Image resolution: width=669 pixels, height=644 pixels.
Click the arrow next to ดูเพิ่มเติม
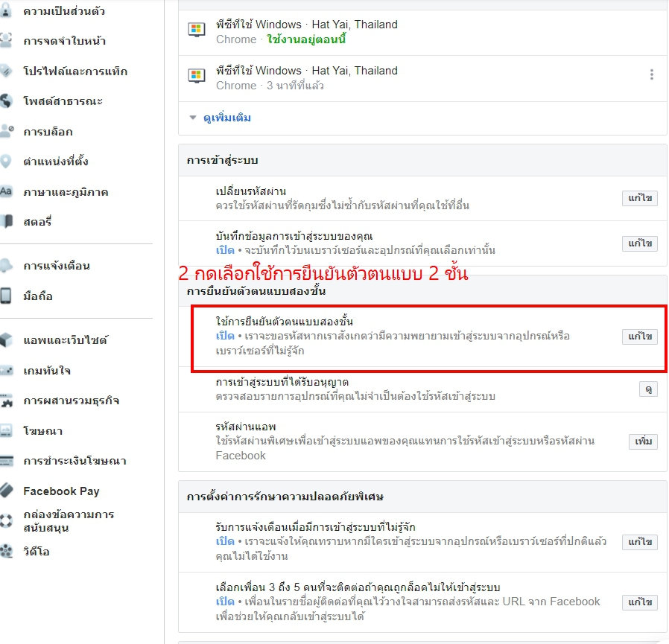click(193, 118)
